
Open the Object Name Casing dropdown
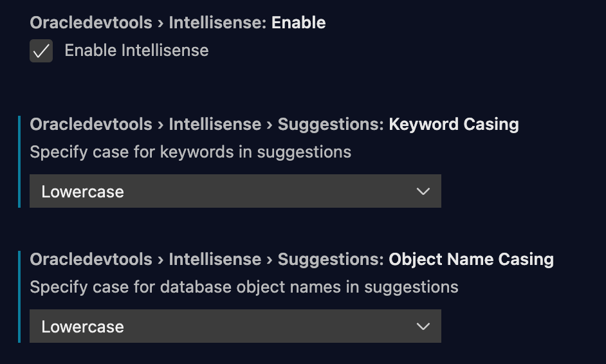235,326
